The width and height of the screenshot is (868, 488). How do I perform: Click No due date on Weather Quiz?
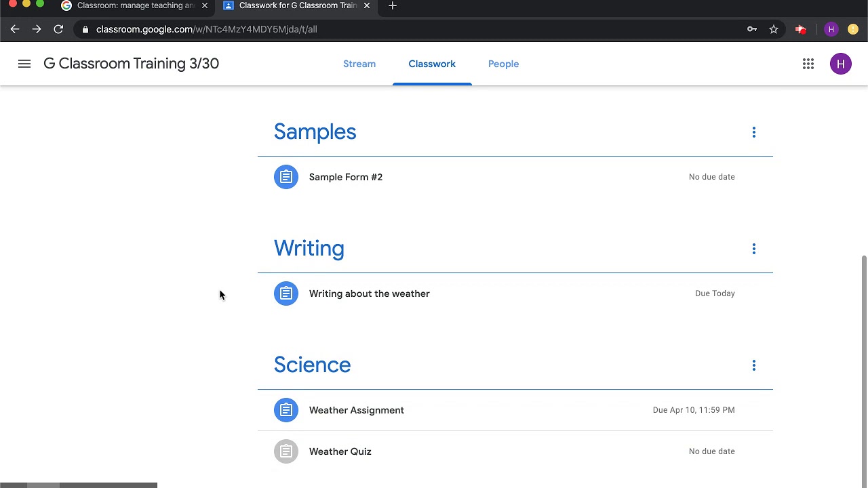712,451
